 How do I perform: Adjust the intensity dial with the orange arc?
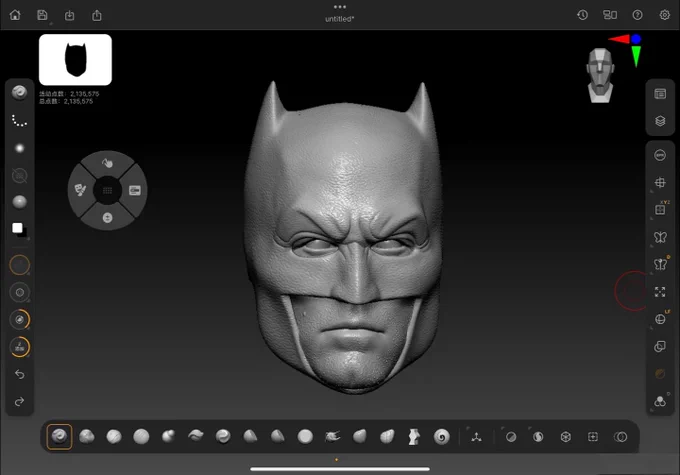[20, 320]
